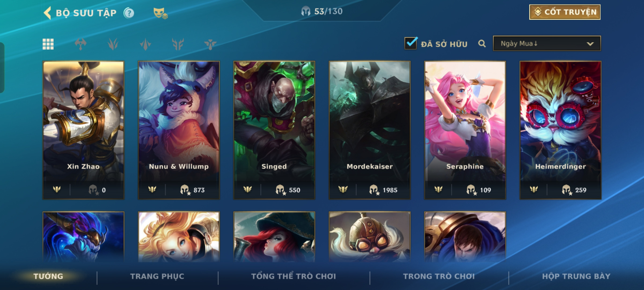Viewport: 644px width, 290px height.
Task: Click the helmet mastery icon on Mordekaiser card
Action: (374, 190)
